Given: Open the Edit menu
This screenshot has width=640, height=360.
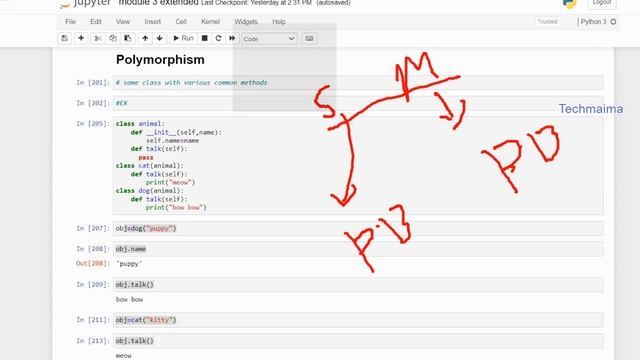Looking at the screenshot, I should tap(96, 22).
